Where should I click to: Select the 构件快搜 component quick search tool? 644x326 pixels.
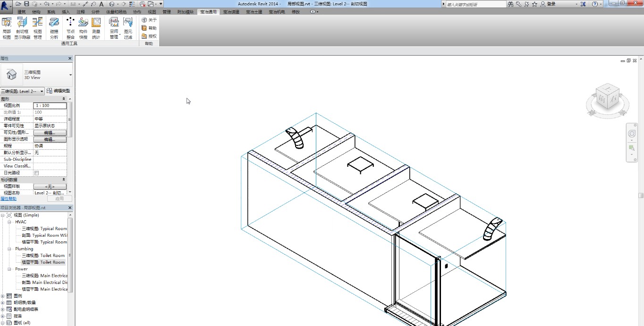click(x=83, y=28)
